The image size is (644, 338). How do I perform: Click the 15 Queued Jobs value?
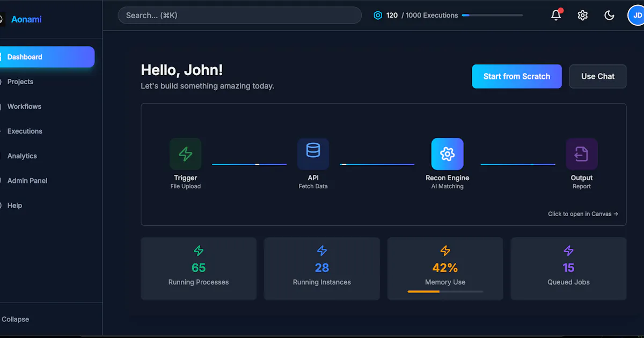coord(568,267)
